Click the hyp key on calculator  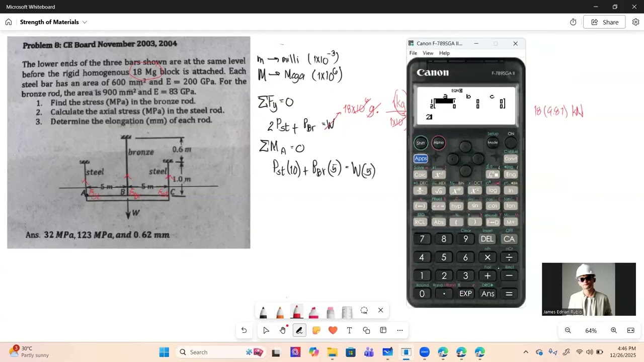(456, 206)
